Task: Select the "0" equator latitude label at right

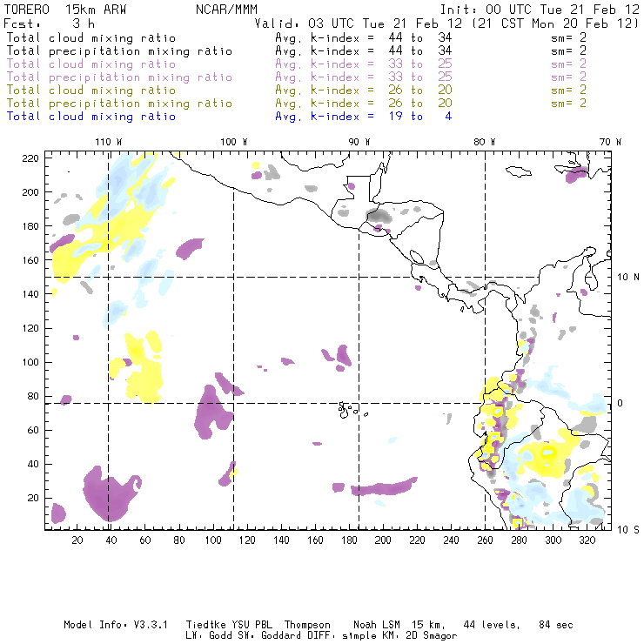Action: [x=620, y=403]
